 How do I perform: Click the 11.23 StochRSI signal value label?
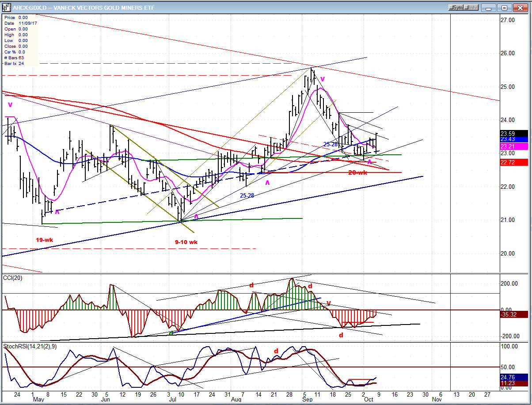pyautogui.click(x=514, y=384)
